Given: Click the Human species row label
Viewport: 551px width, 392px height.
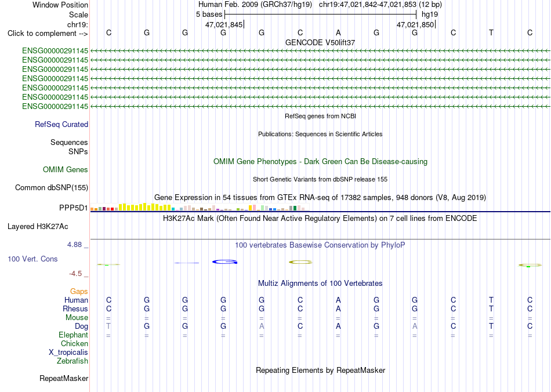Looking at the screenshot, I should pos(76,300).
